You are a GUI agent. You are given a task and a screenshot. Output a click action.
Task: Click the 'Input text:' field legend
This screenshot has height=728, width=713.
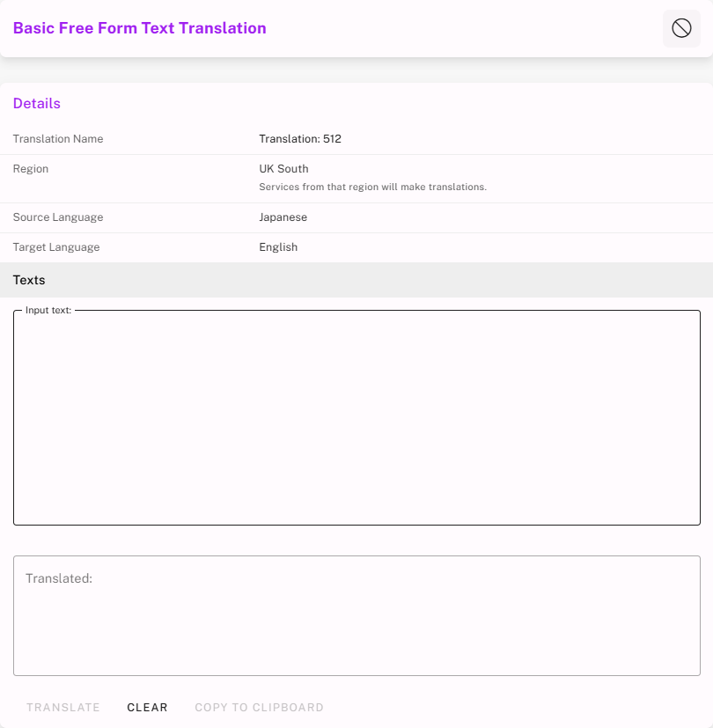pos(48,311)
